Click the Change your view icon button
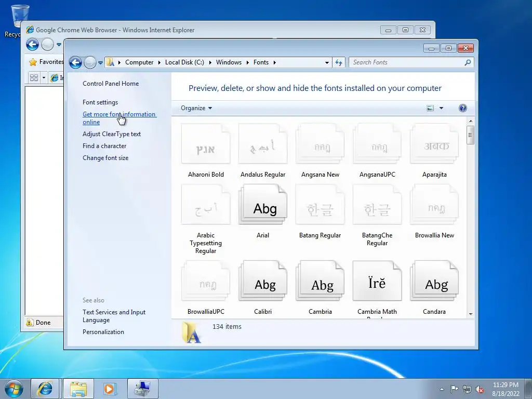This screenshot has width=532, height=399. [x=430, y=108]
